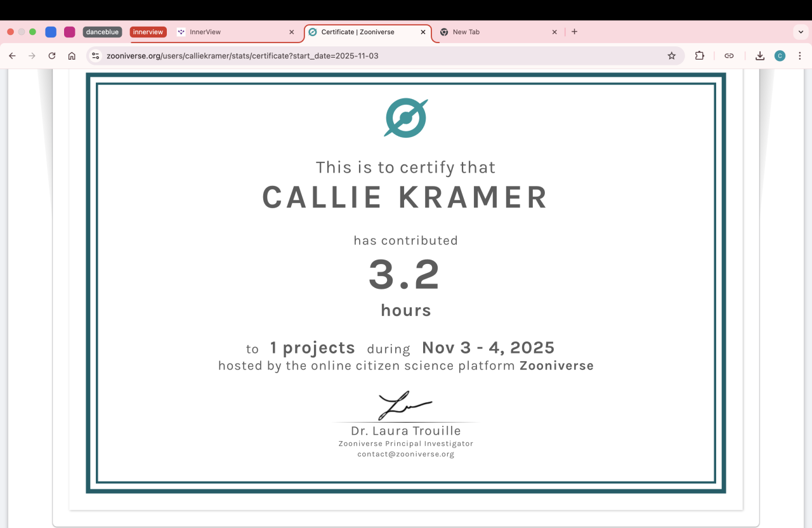The width and height of the screenshot is (812, 528).
Task: Open the Extensions puzzle-piece menu
Action: 700,56
